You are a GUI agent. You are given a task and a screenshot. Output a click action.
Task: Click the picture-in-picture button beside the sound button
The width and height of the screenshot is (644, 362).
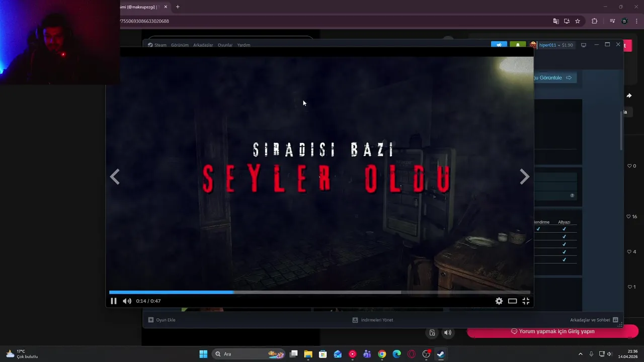[432, 333]
